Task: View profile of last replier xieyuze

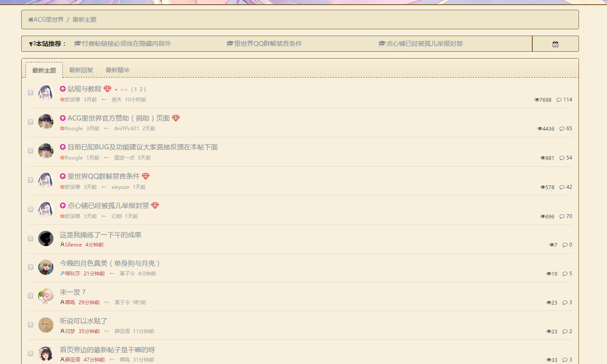Action: [121, 187]
